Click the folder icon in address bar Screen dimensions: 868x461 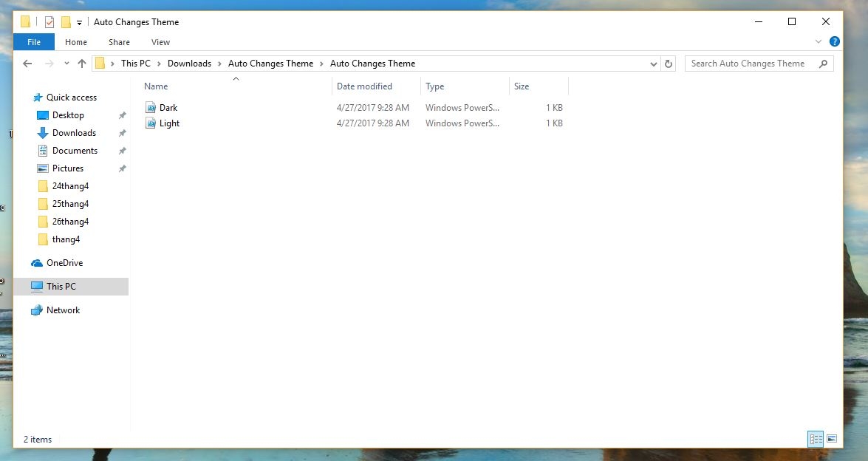pos(100,64)
